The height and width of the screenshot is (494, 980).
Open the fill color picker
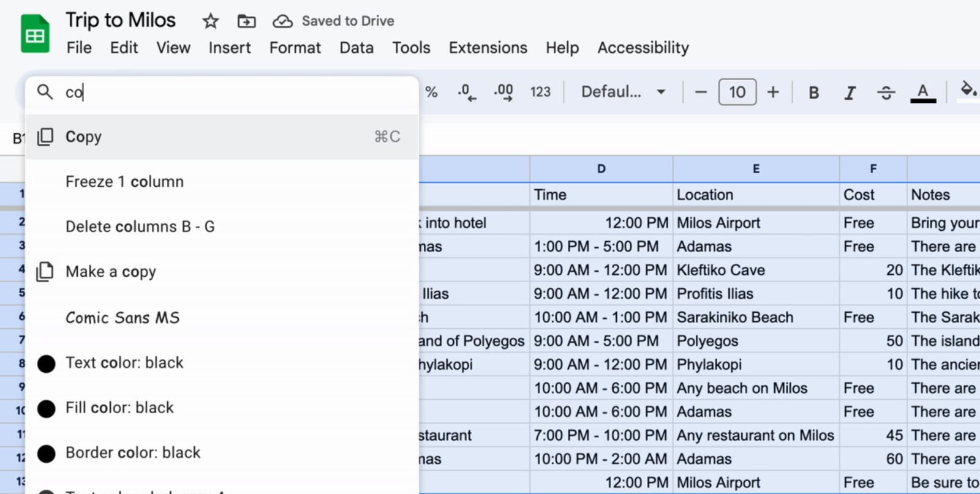(x=968, y=91)
